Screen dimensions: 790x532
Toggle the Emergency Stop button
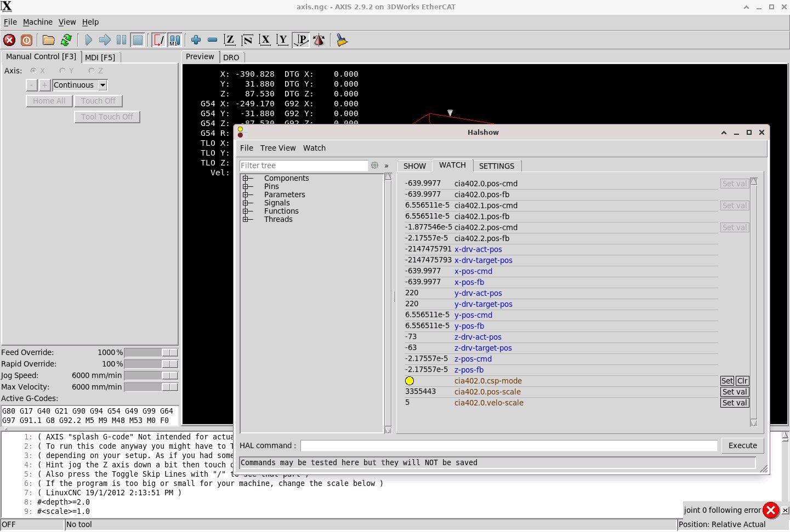point(9,40)
